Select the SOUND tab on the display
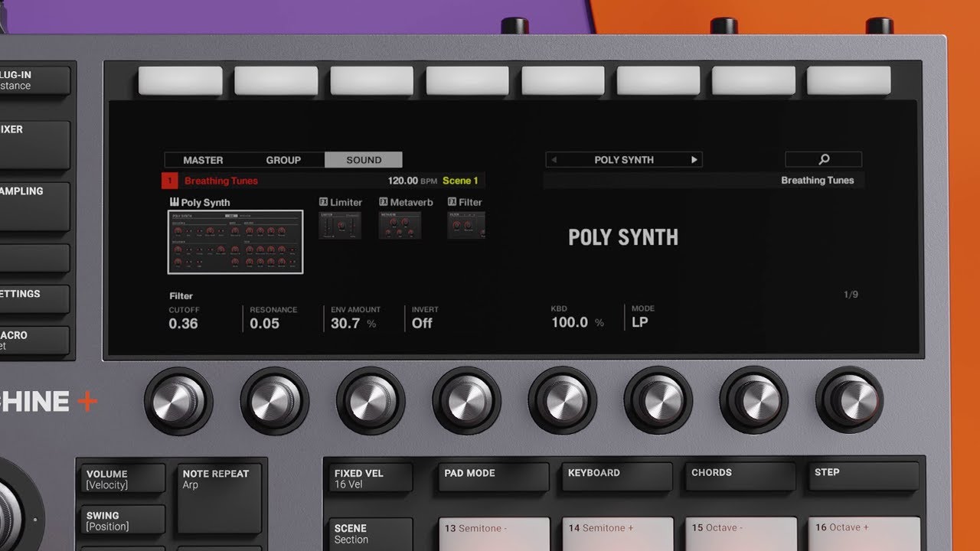This screenshot has width=980, height=551. (x=364, y=160)
